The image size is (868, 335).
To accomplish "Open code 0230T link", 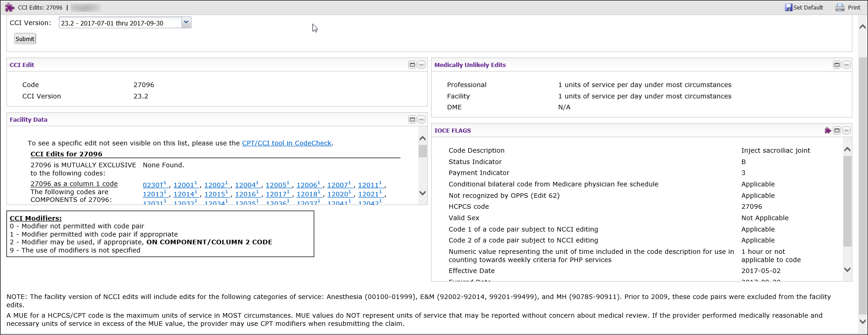I will (x=153, y=185).
